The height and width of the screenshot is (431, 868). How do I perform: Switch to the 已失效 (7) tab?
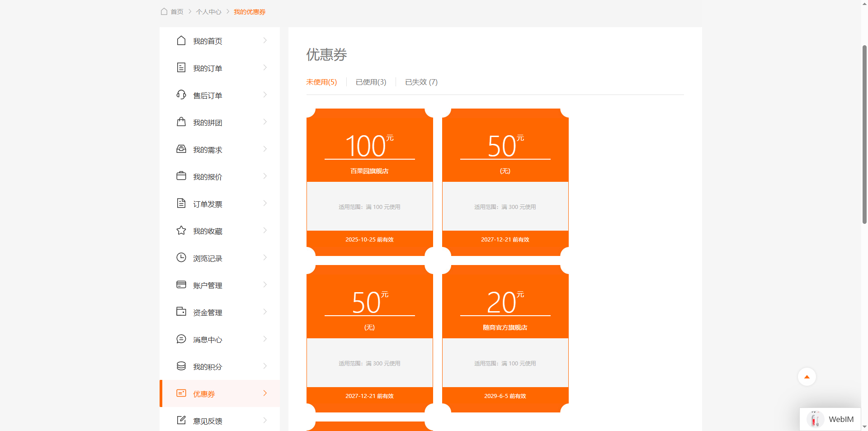click(x=421, y=82)
